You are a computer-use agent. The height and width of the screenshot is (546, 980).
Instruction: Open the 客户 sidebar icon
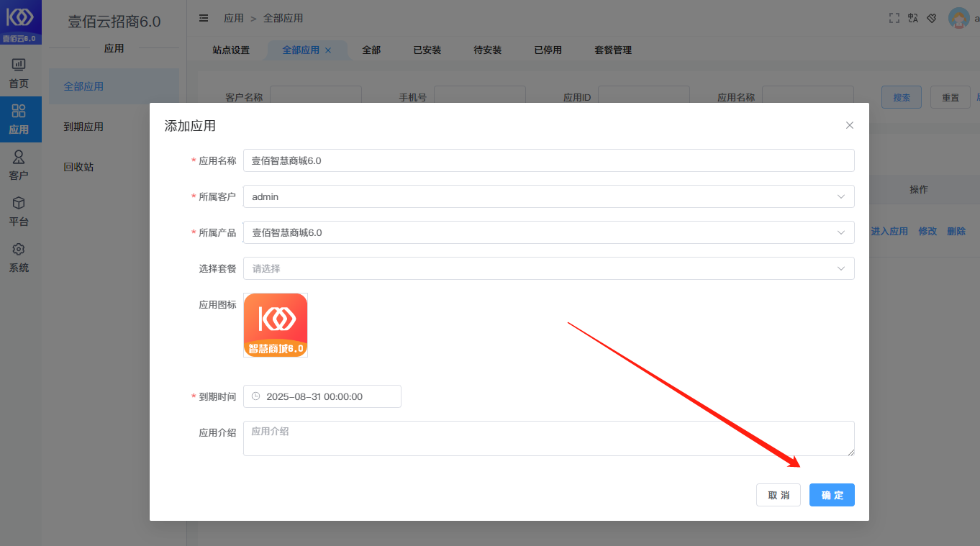(x=19, y=157)
